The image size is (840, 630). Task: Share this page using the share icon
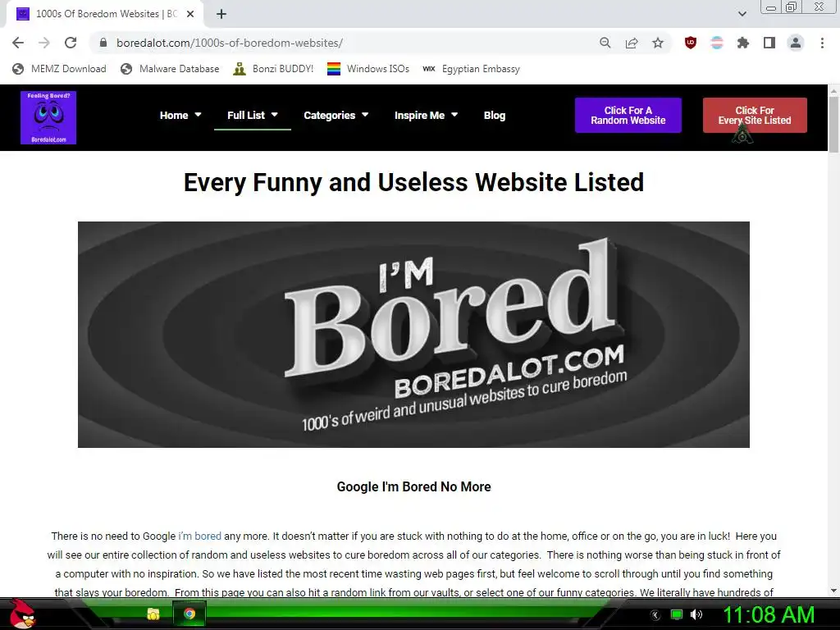click(x=632, y=43)
